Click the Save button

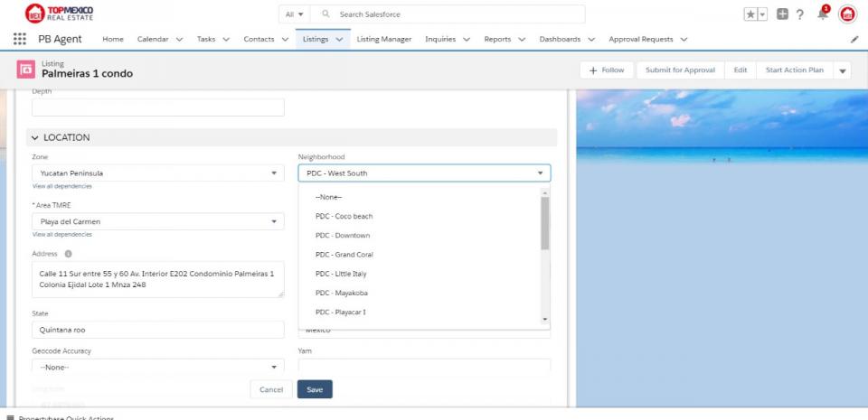315,389
